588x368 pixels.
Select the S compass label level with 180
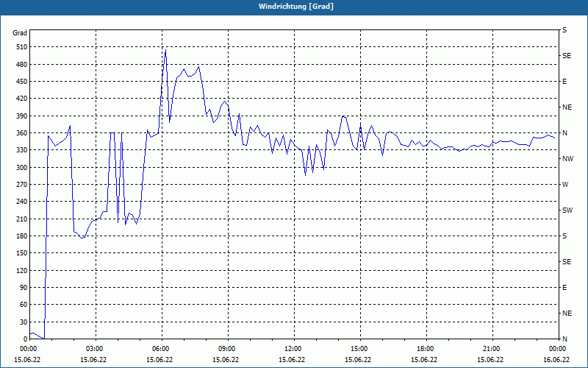[564, 236]
